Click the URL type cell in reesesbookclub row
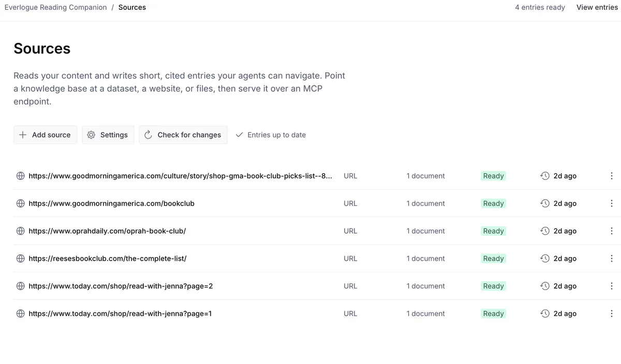 [350, 258]
